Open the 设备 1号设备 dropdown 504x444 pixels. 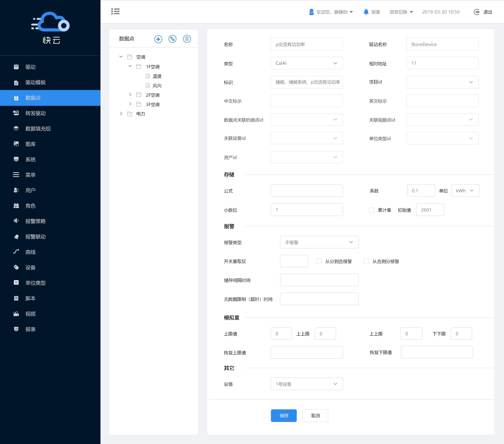pos(306,384)
